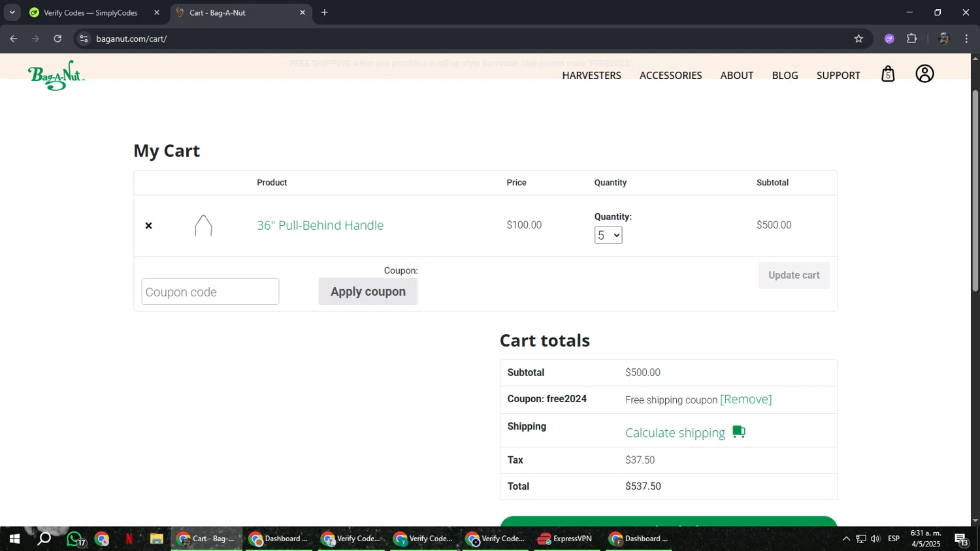Remove the free2024 coupon
Viewport: 980px width, 551px height.
(x=745, y=400)
